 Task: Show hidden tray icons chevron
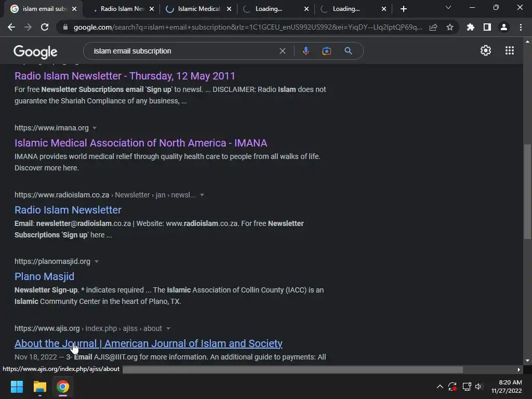click(x=440, y=387)
